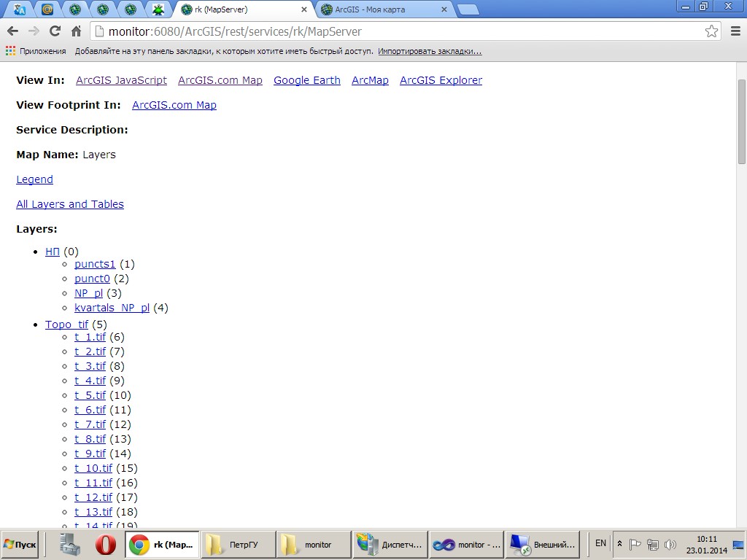
Task: Bookmark this page with the star icon
Action: pos(711,31)
